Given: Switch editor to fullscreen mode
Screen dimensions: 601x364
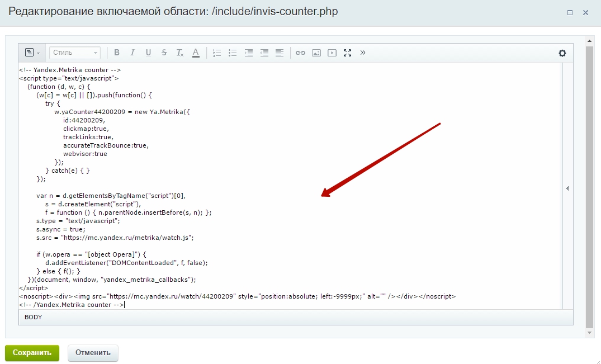Looking at the screenshot, I should pyautogui.click(x=348, y=53).
